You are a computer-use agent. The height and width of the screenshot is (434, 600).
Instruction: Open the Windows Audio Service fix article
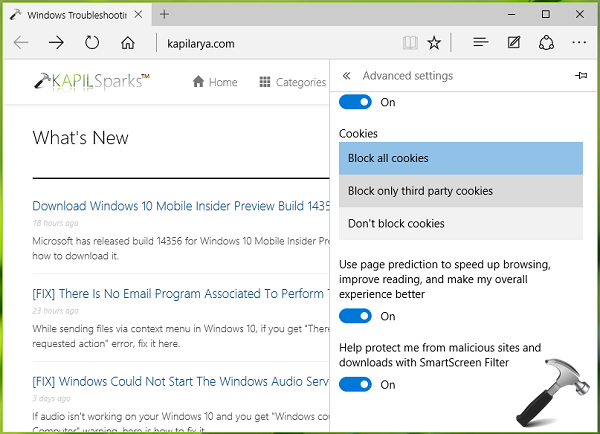click(181, 381)
